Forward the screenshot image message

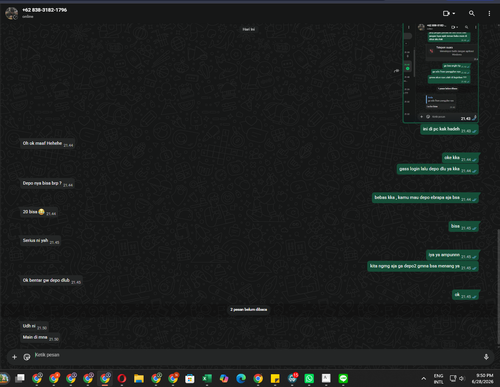pyautogui.click(x=396, y=71)
